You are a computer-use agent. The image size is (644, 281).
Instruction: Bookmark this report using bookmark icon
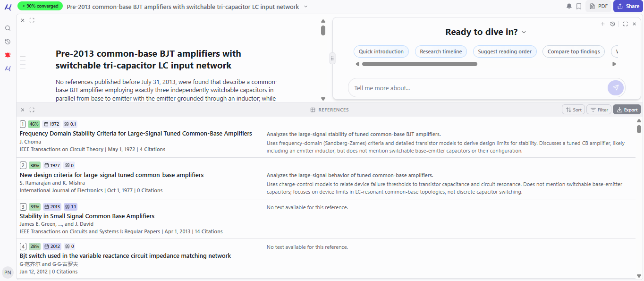coord(579,6)
